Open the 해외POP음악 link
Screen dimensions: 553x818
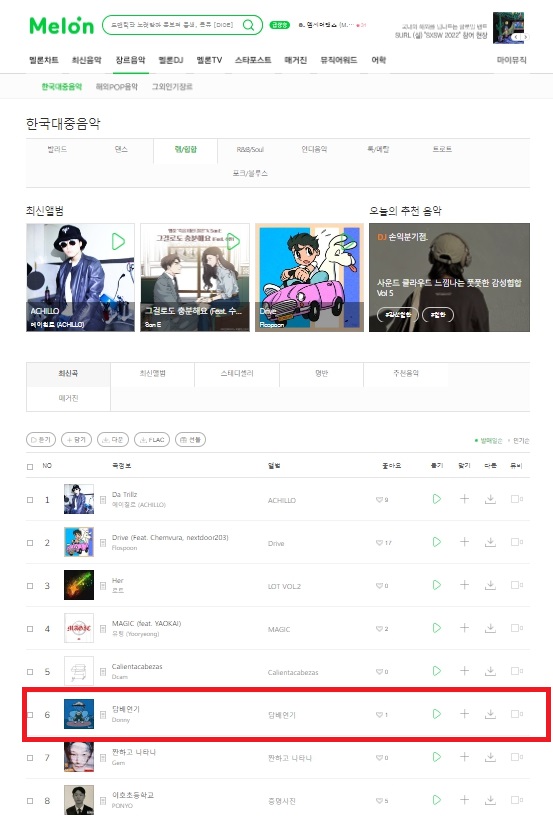point(117,87)
